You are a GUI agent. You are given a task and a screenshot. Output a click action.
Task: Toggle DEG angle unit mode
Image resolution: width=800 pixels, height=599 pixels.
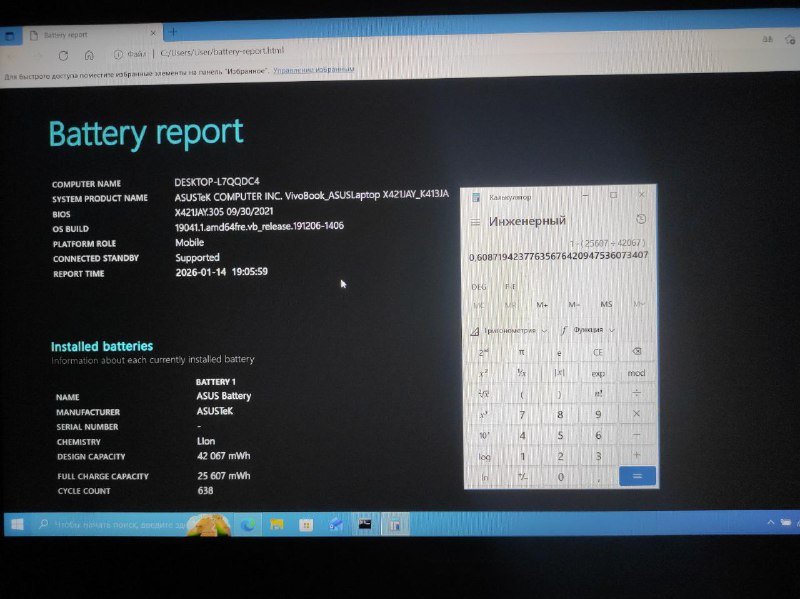pos(479,287)
